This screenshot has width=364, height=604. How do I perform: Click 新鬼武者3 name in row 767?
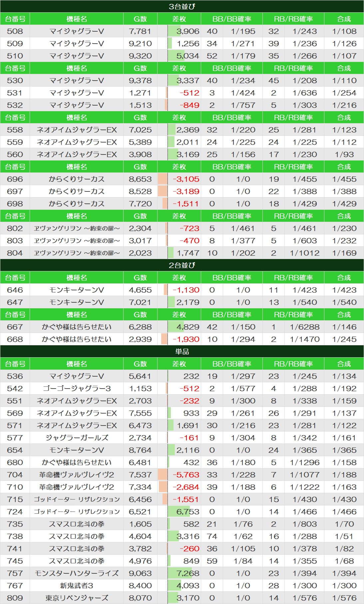[x=77, y=586]
